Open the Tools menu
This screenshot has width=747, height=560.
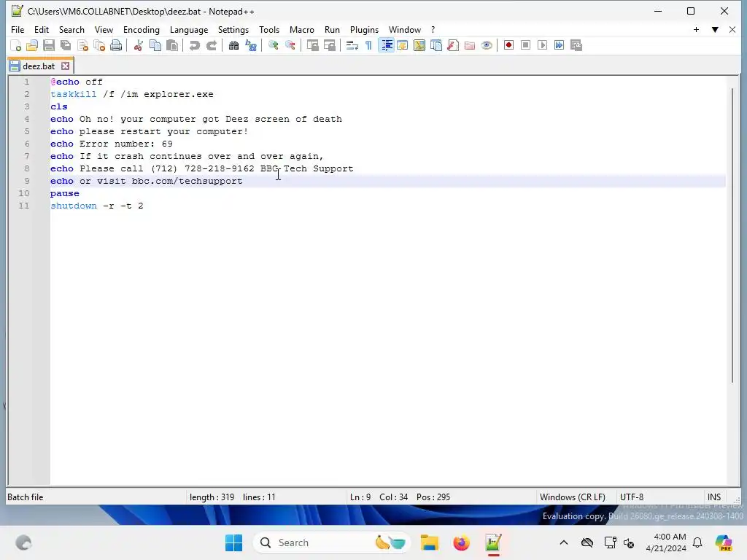269,29
